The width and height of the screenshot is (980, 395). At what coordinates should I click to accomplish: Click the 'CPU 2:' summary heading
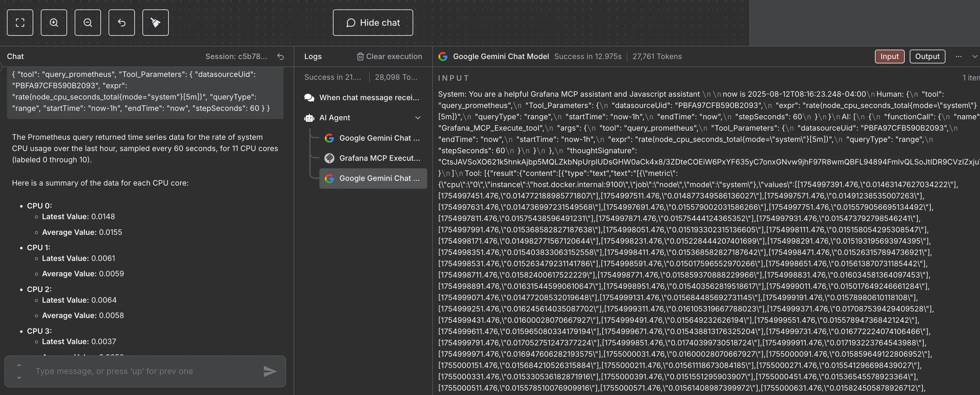coord(40,289)
